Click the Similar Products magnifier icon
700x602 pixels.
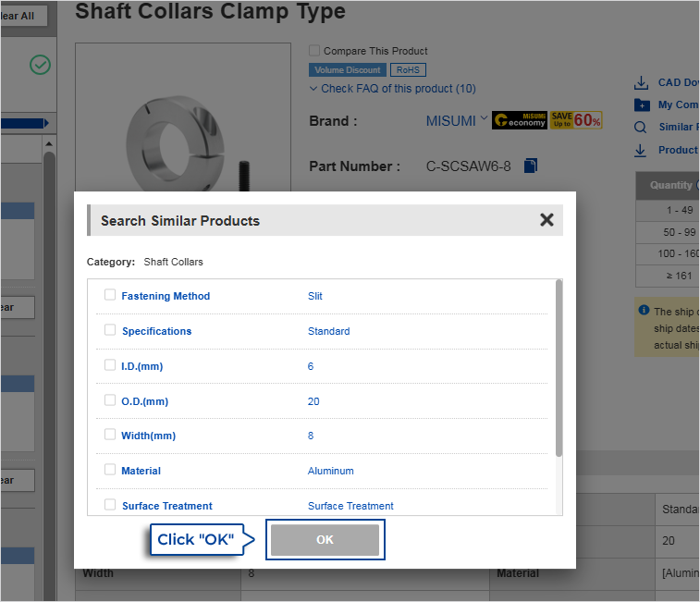pyautogui.click(x=641, y=128)
